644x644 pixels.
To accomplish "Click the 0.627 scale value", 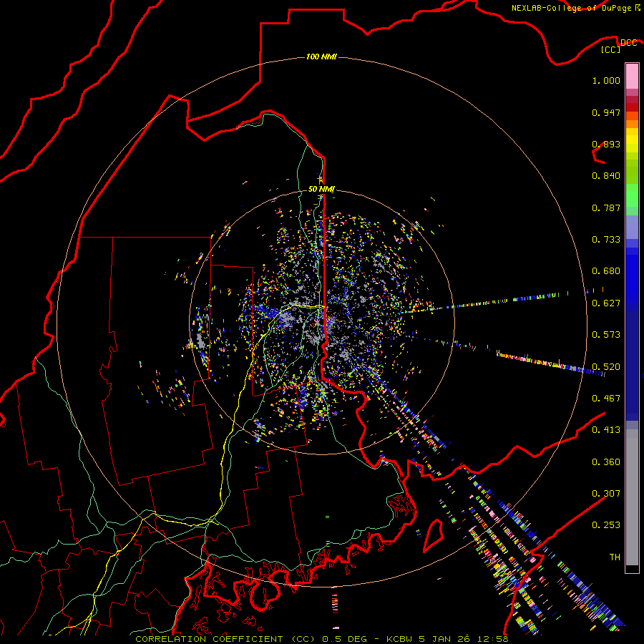I will tap(606, 303).
